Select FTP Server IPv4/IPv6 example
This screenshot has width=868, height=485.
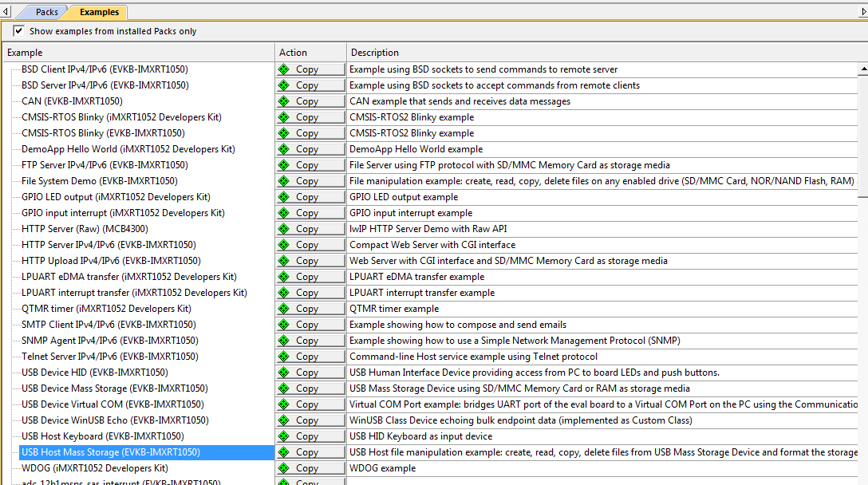coord(105,165)
